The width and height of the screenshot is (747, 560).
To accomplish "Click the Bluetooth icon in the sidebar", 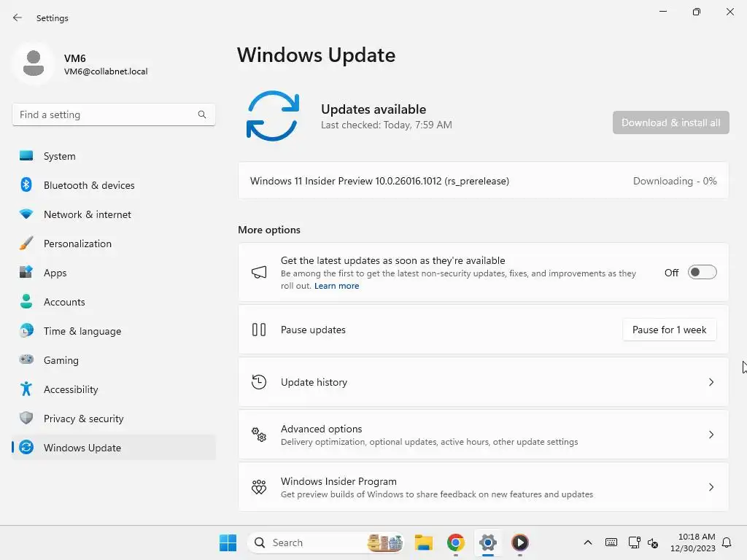I will point(26,184).
